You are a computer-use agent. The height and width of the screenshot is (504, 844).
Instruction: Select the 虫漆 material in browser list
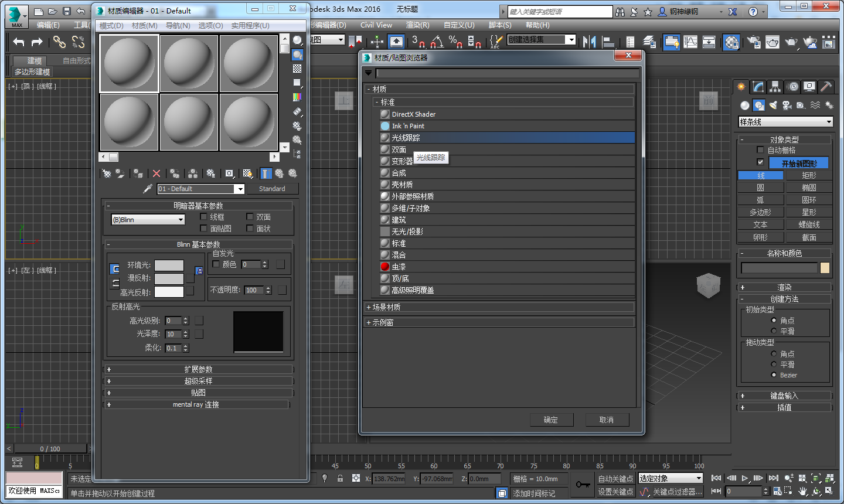508,267
